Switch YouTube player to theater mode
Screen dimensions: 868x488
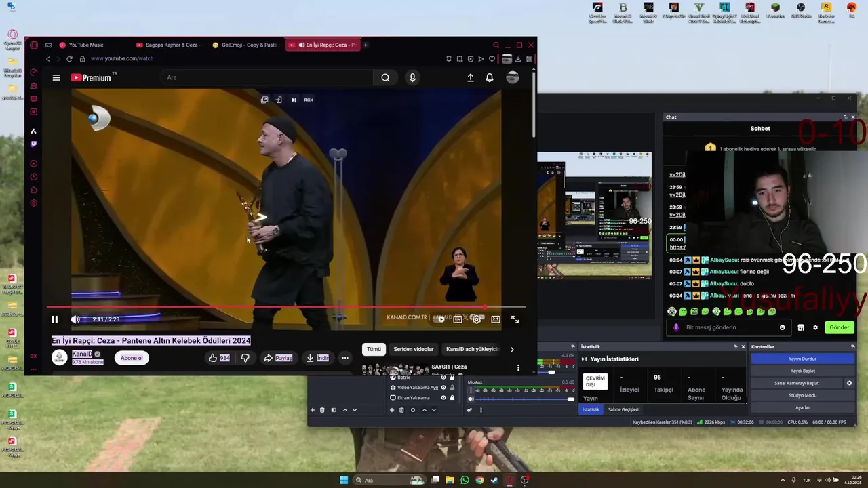click(496, 319)
